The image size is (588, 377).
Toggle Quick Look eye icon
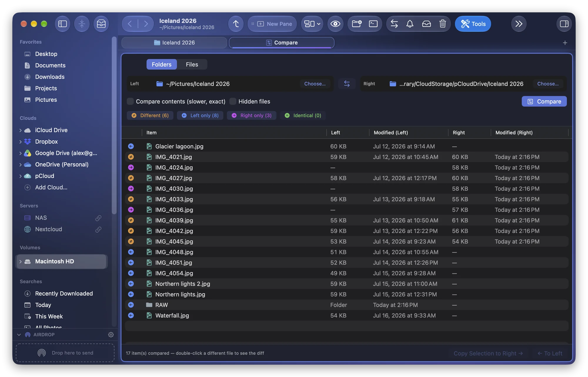coord(335,24)
